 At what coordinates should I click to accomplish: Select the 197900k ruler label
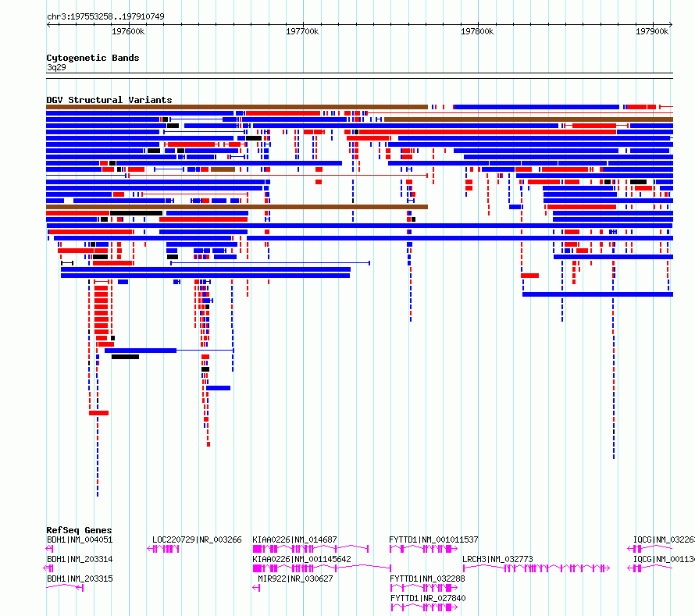click(652, 31)
